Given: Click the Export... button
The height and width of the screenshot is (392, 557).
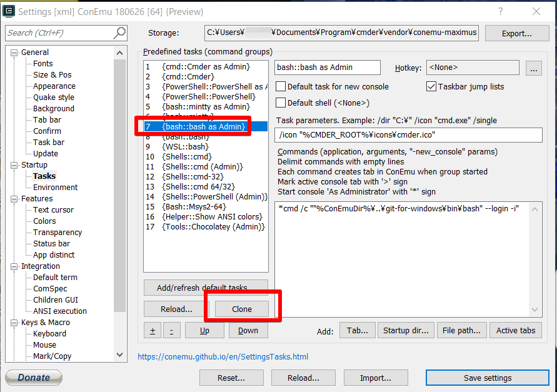Looking at the screenshot, I should pos(517,33).
